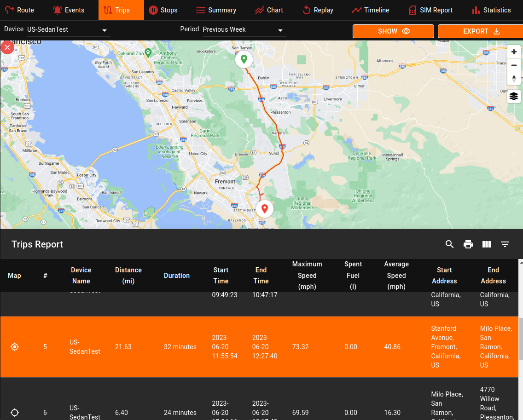Select the 6.40 distance cell
The image size is (523, 420).
point(122,413)
